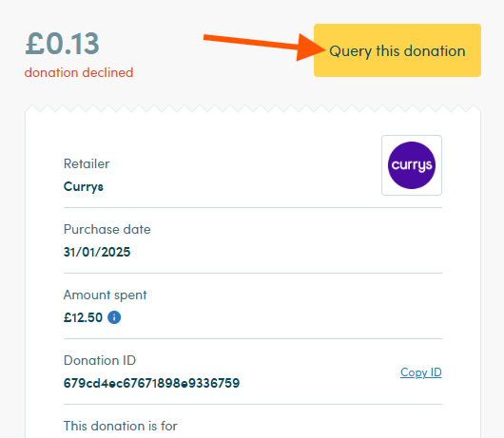
Task: Click the This donation is for label
Action: coord(120,426)
